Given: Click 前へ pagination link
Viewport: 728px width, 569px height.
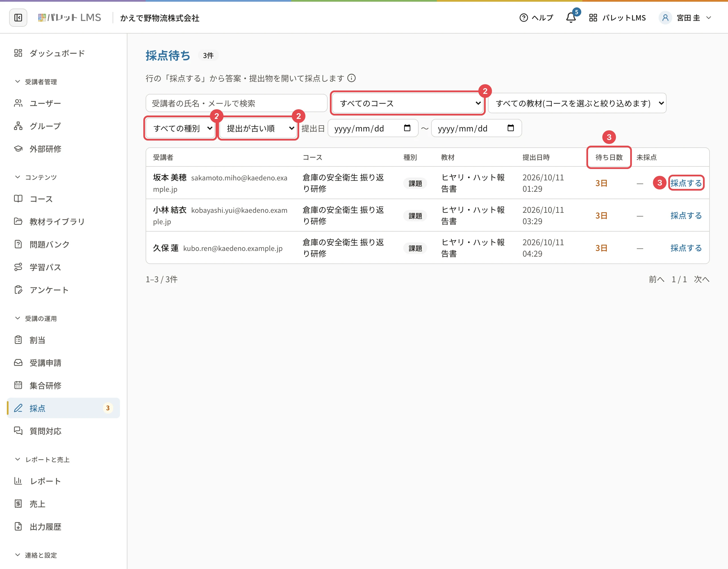Looking at the screenshot, I should tap(656, 279).
